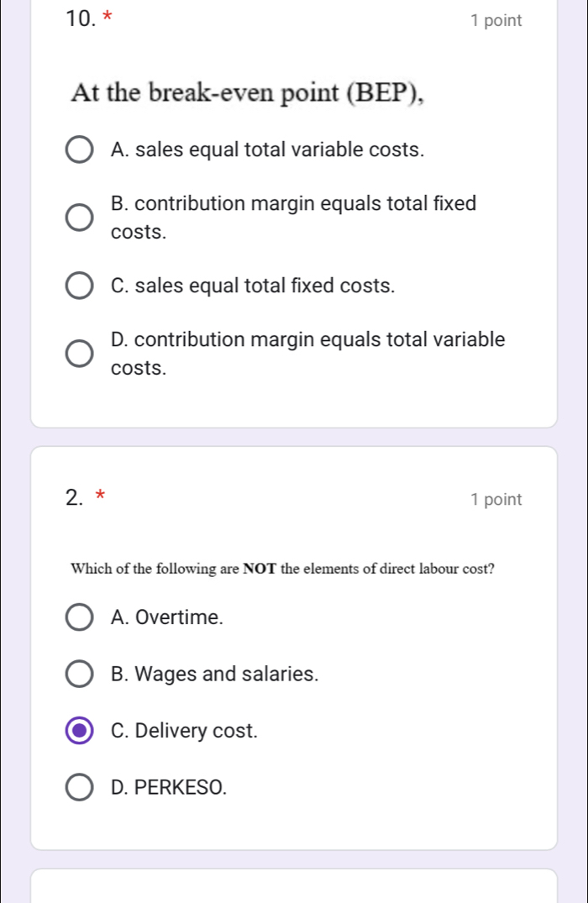Click the 'B. Wages and salaries.' option text
The height and width of the screenshot is (903, 588).
tap(214, 675)
